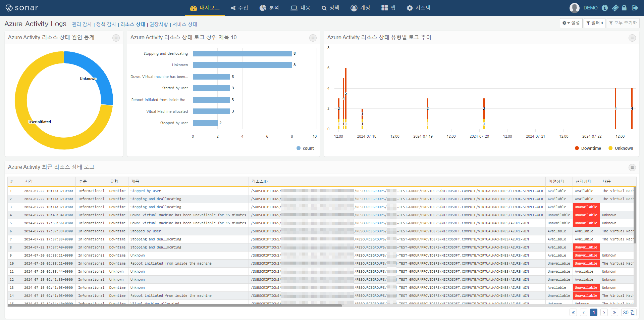The height and width of the screenshot is (320, 644).
Task: Click the Stopping and deallocating bar
Action: [x=242, y=53]
